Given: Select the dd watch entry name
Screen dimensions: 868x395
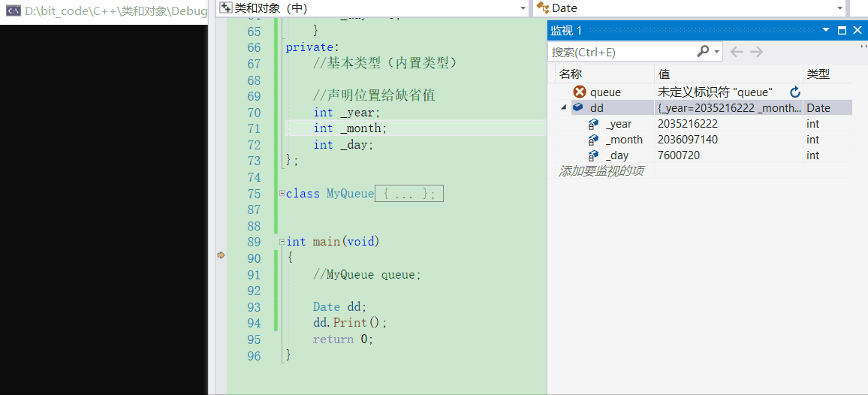Looking at the screenshot, I should pos(596,108).
